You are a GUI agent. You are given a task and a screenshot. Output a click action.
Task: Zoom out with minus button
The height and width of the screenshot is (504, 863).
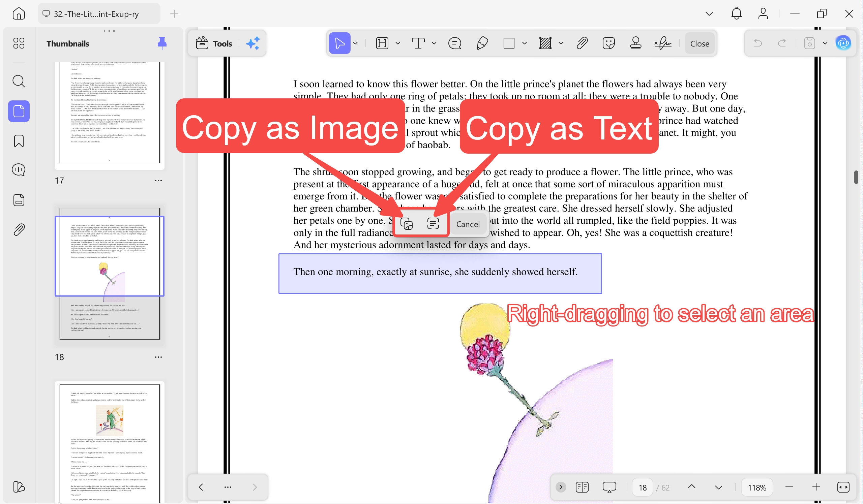(789, 487)
